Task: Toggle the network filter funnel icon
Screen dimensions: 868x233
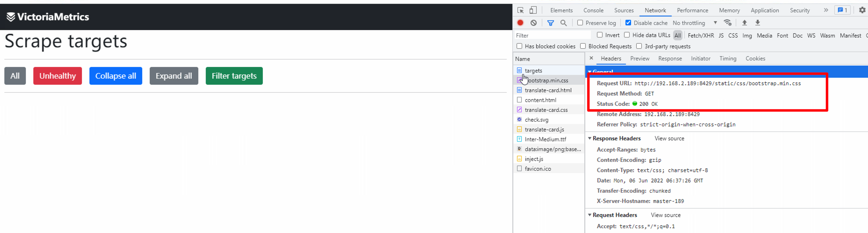Action: (x=551, y=23)
